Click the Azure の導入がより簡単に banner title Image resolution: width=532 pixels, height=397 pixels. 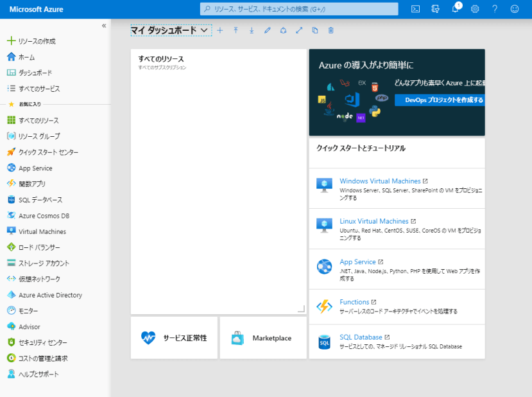[366, 65]
